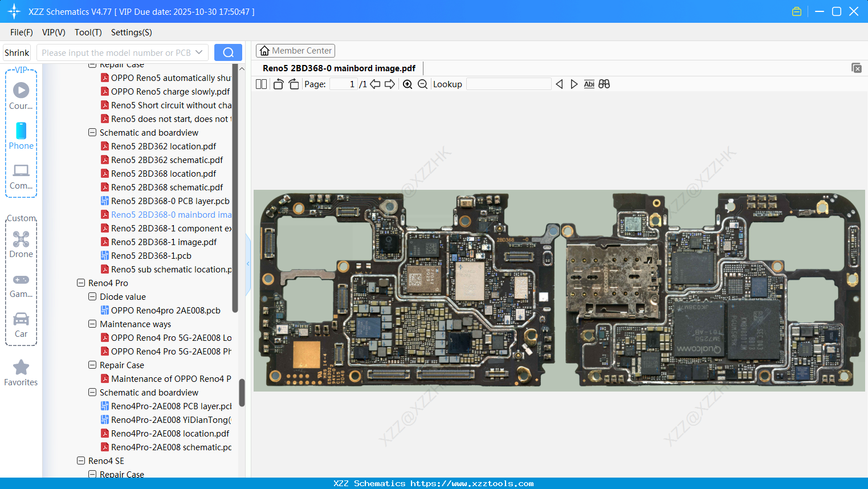Go to the next page arrow

(390, 84)
